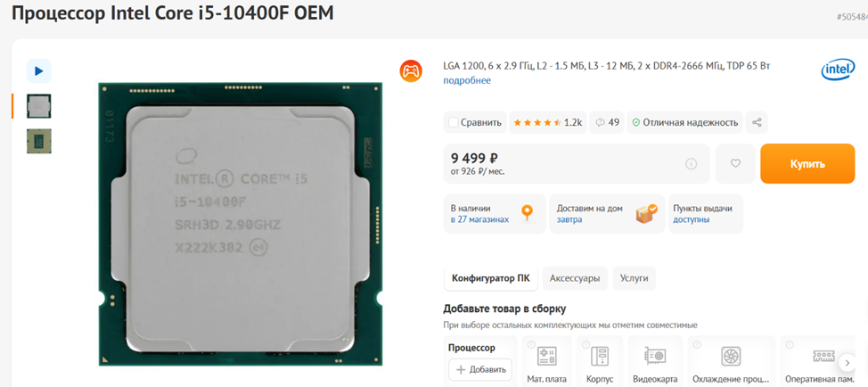This screenshot has height=387, width=868.
Task: Open the 49 comments icon
Action: point(607,122)
